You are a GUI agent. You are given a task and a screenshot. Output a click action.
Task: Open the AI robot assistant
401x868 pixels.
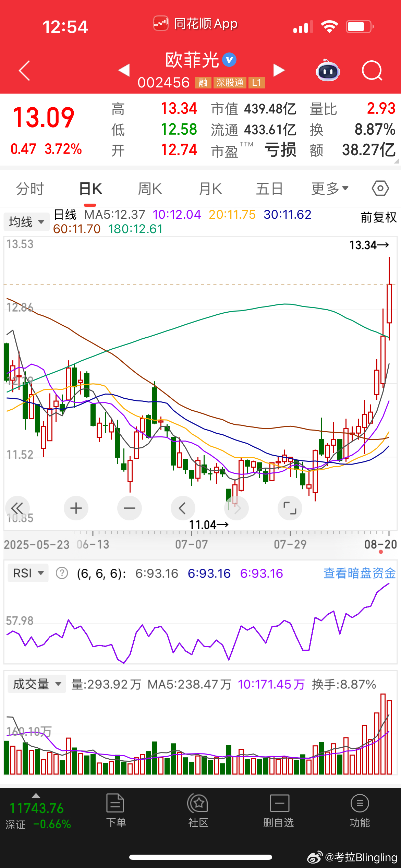[x=328, y=70]
